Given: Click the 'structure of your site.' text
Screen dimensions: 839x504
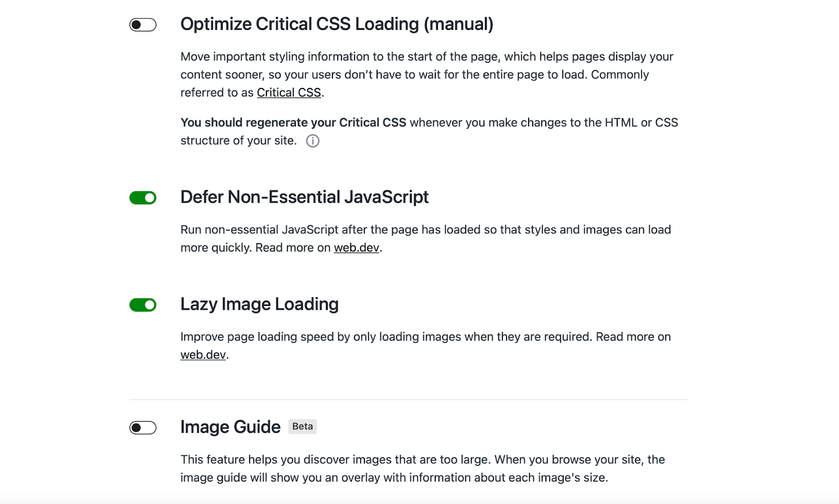Looking at the screenshot, I should click(239, 140).
